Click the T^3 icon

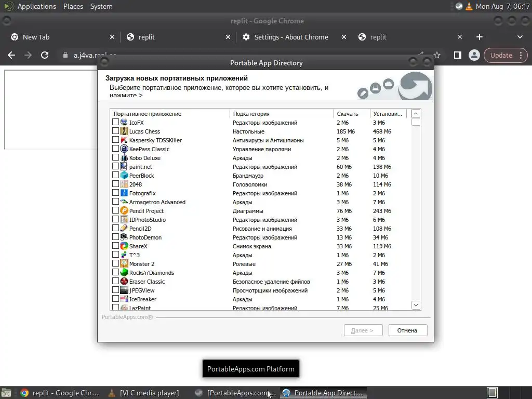pyautogui.click(x=124, y=255)
